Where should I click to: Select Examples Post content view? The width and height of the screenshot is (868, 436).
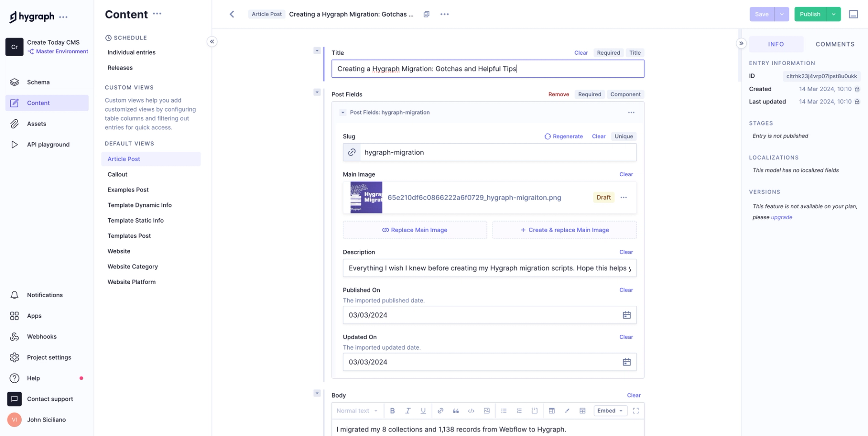pos(151,190)
